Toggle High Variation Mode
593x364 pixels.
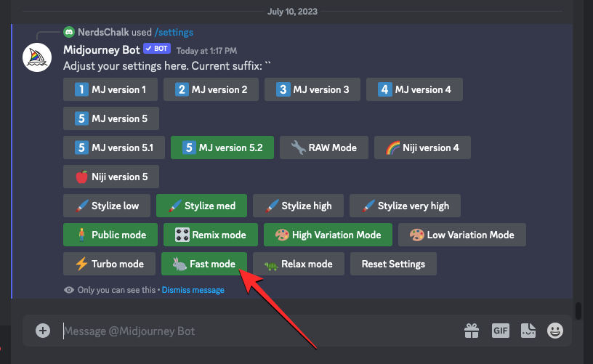tap(328, 235)
